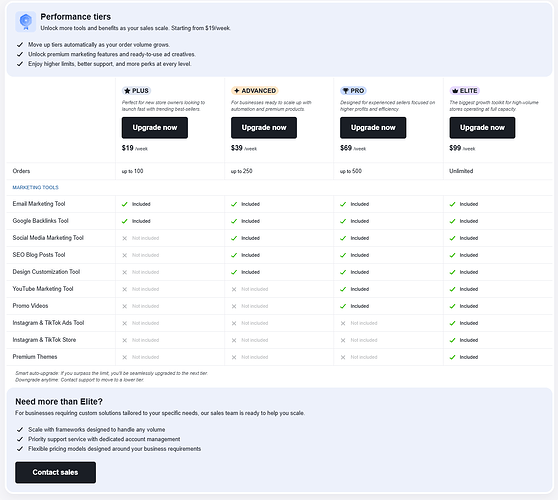Viewport: 558px width, 500px height.
Task: Click green checkmark for Email Marketing Tool in PLUS
Action: [125, 204]
